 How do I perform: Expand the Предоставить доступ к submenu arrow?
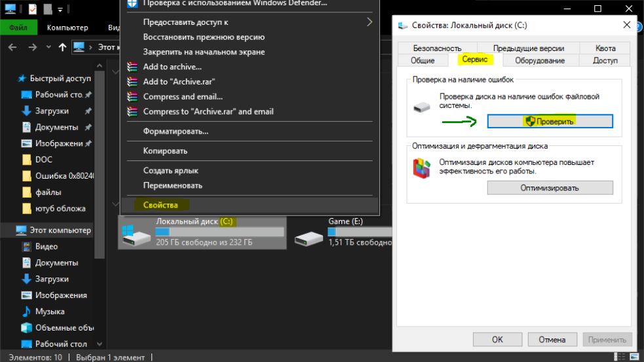(x=369, y=22)
